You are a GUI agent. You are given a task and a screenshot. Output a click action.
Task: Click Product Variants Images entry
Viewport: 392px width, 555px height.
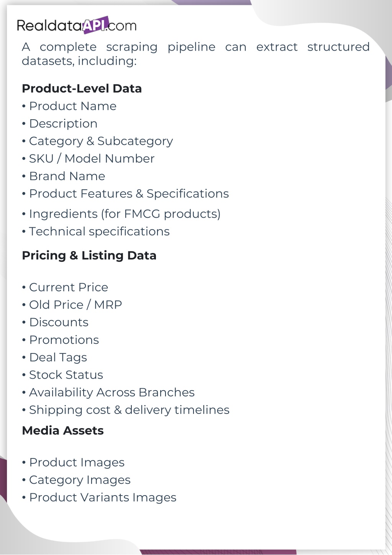pyautogui.click(x=103, y=498)
